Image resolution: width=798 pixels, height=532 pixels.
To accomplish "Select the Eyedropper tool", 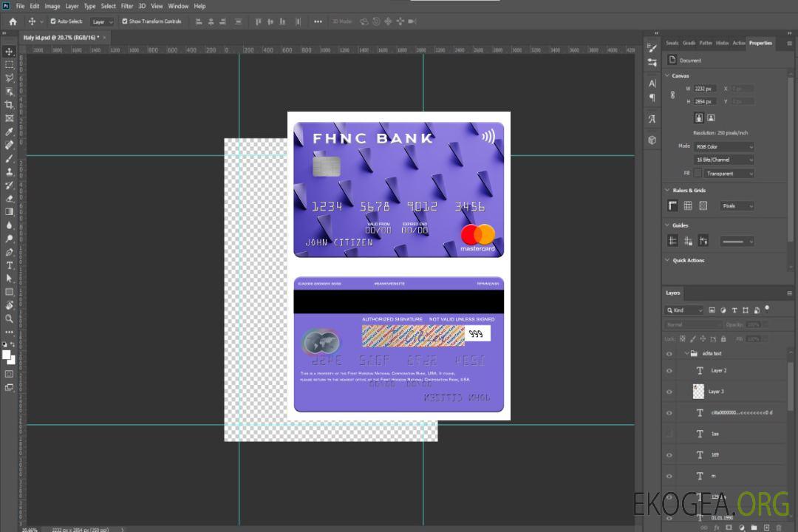I will coord(10,132).
